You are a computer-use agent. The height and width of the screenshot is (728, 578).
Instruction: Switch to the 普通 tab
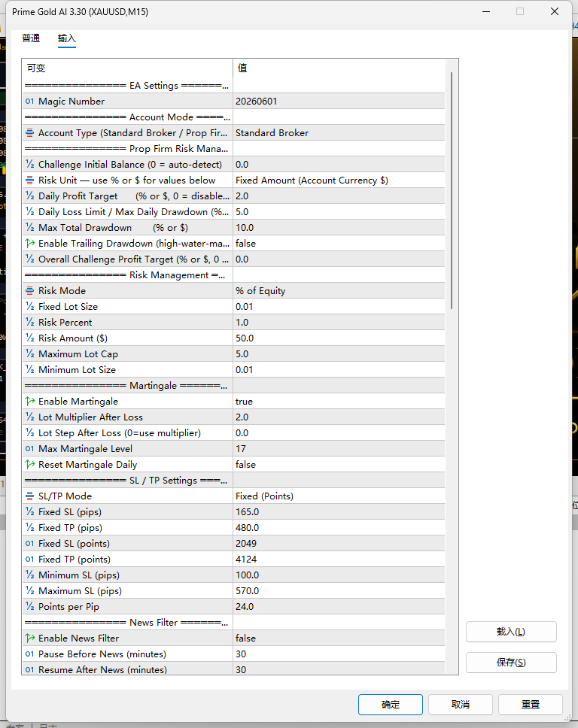point(31,38)
